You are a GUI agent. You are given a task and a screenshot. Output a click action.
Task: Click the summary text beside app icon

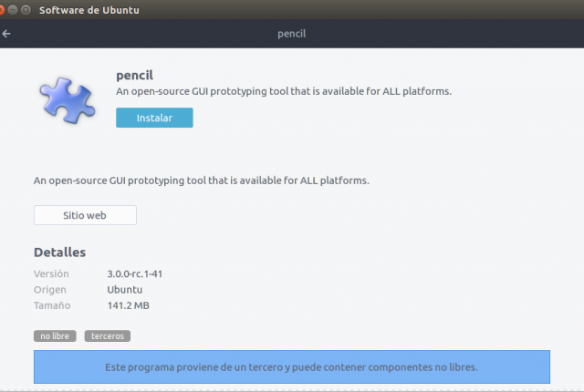point(284,91)
